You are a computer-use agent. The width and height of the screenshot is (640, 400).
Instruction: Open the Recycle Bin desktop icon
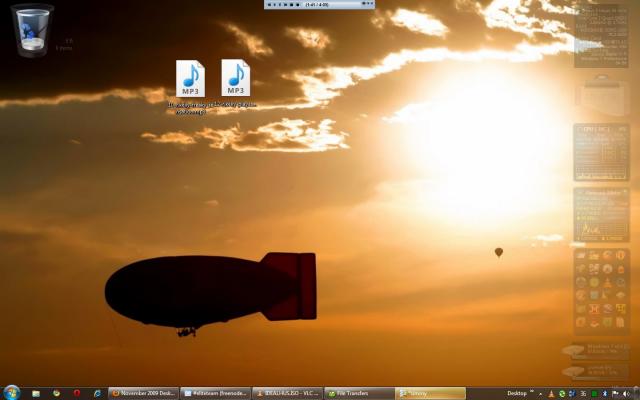pyautogui.click(x=33, y=31)
